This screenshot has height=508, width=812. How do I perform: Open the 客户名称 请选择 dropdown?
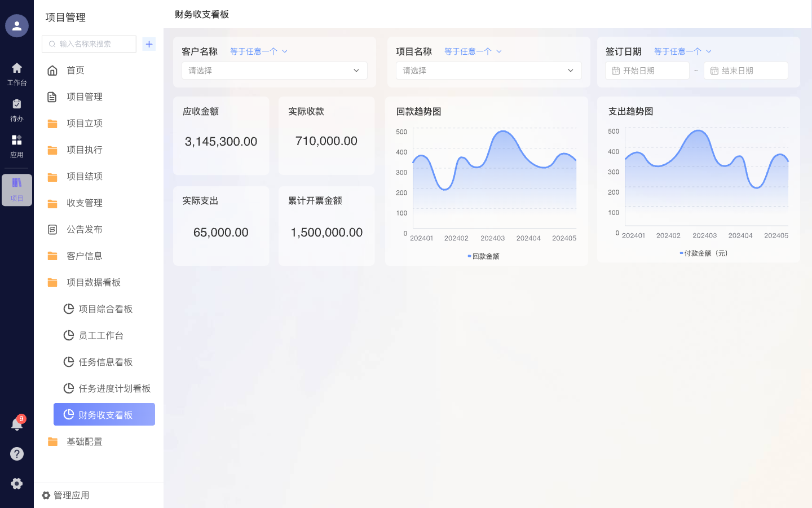[274, 71]
